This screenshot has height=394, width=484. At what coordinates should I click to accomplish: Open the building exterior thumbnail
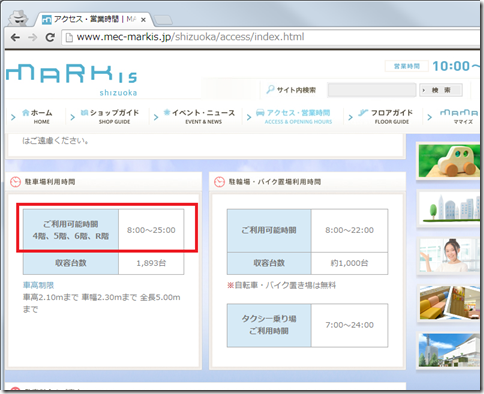point(449,350)
